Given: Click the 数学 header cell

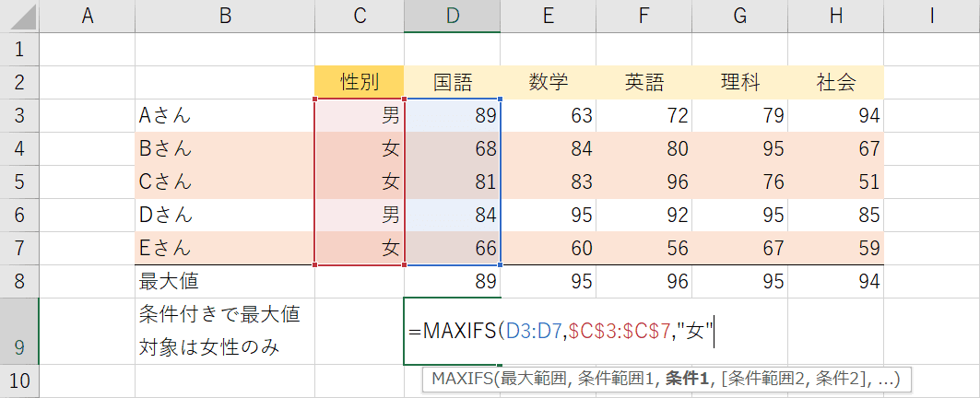Looking at the screenshot, I should tap(549, 83).
